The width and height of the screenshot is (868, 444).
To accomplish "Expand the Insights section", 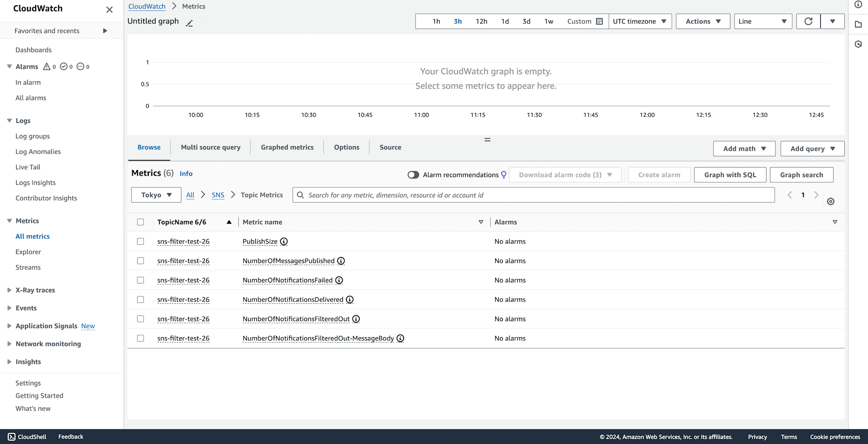I will tap(9, 362).
